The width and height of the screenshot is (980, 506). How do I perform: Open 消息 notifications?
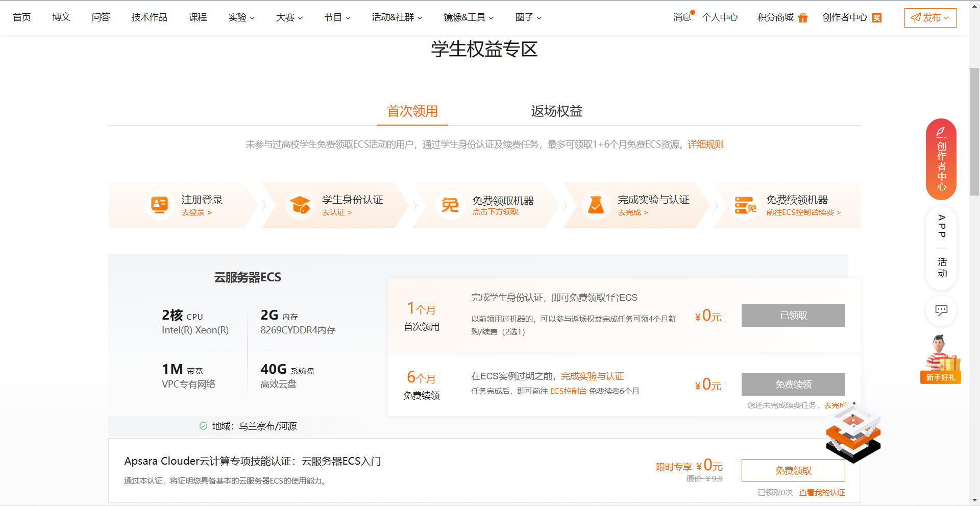(x=682, y=17)
